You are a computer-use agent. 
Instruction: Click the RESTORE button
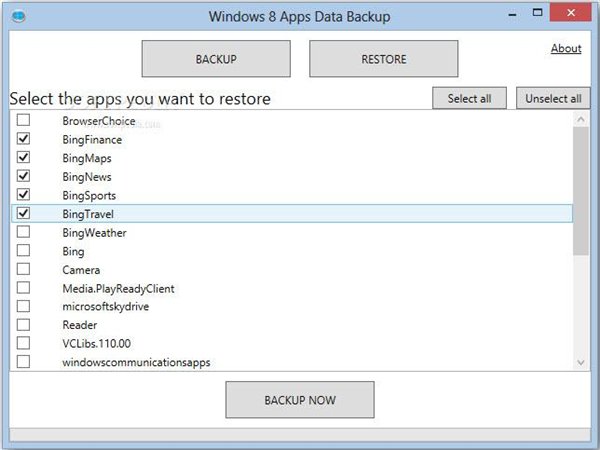pos(384,59)
